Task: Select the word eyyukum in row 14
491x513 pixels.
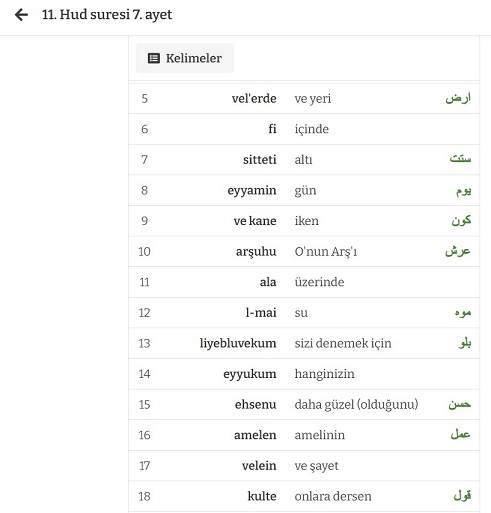Action: (250, 374)
